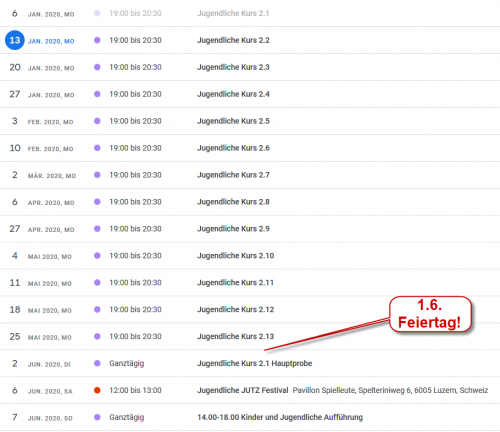Image resolution: width=500 pixels, height=432 pixels.
Task: Open event Jugendliche Kurs 2.2
Action: pyautogui.click(x=233, y=40)
